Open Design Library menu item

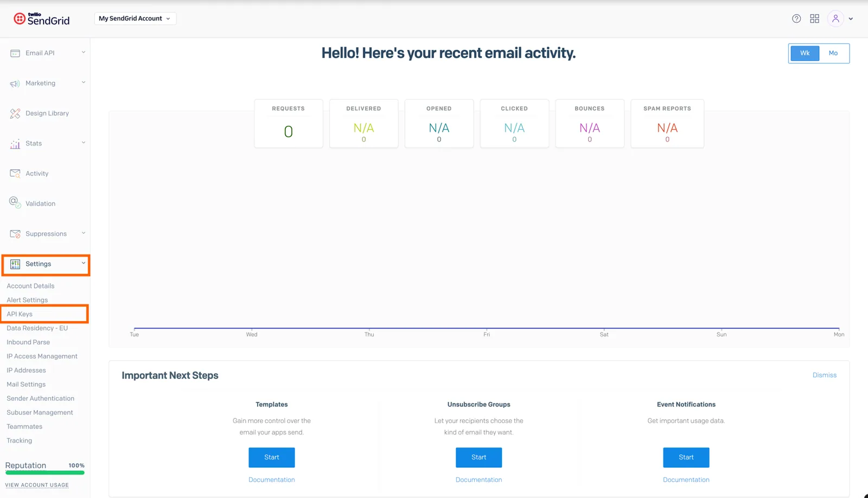[x=47, y=113]
